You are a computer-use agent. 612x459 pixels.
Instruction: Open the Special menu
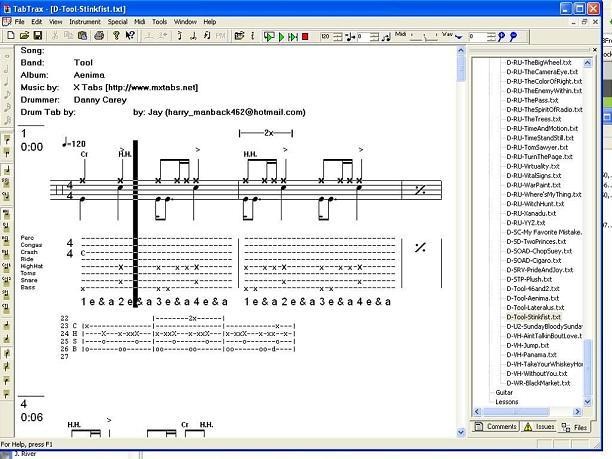[x=117, y=22]
